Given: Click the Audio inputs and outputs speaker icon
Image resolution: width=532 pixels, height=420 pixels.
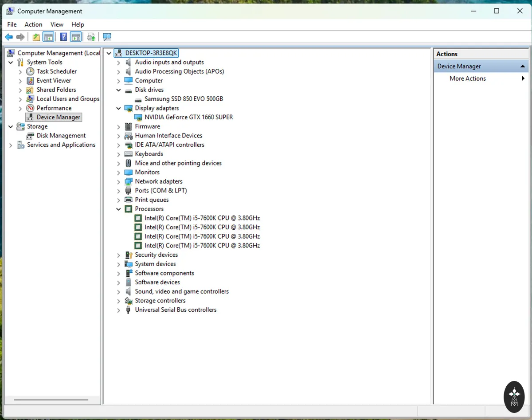Looking at the screenshot, I should pyautogui.click(x=129, y=63).
